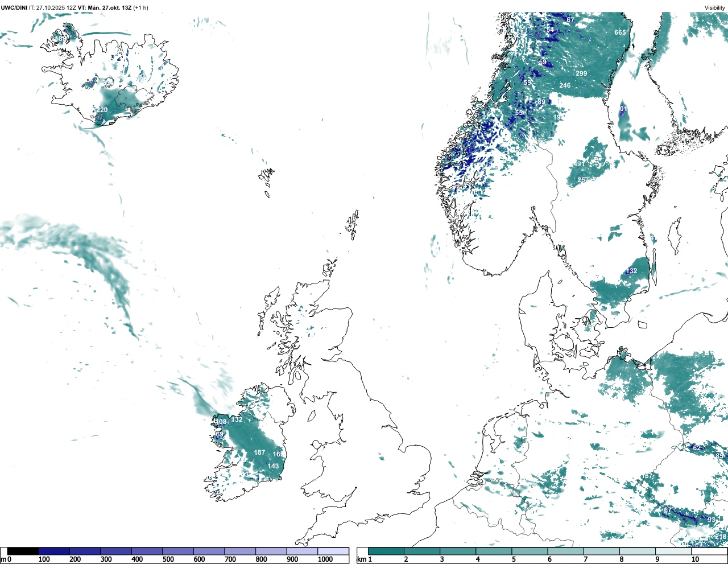Image resolution: width=728 pixels, height=564 pixels.
Task: Select the 500–600 m legend color segment
Action: [178, 551]
